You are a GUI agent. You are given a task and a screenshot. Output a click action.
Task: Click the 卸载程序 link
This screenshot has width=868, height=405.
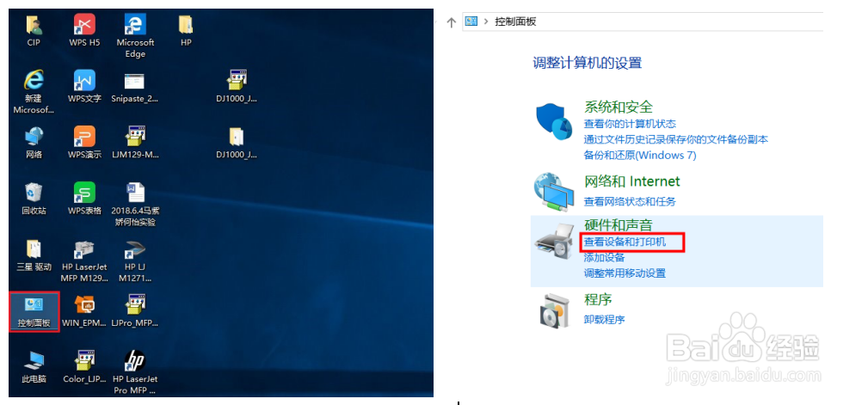pos(605,320)
